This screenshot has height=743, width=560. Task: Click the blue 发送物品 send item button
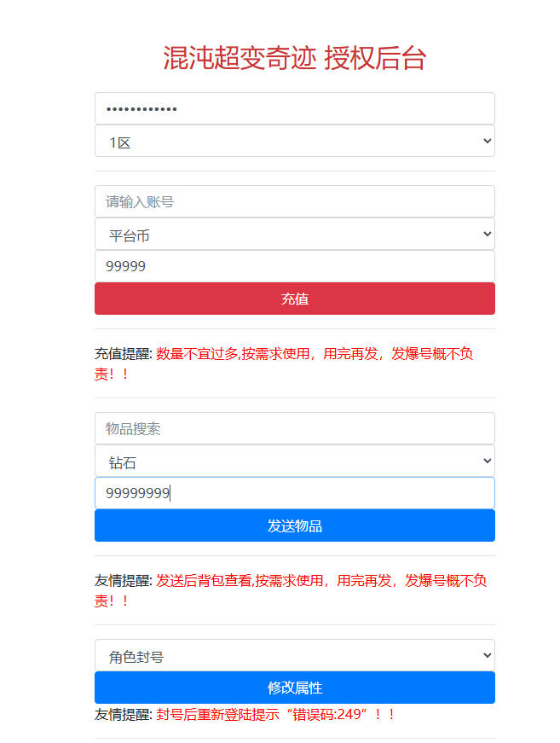pos(294,525)
